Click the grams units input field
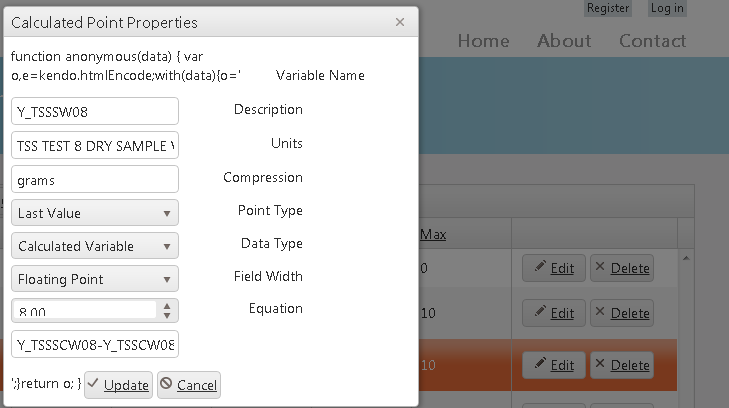729x408 pixels. (94, 179)
